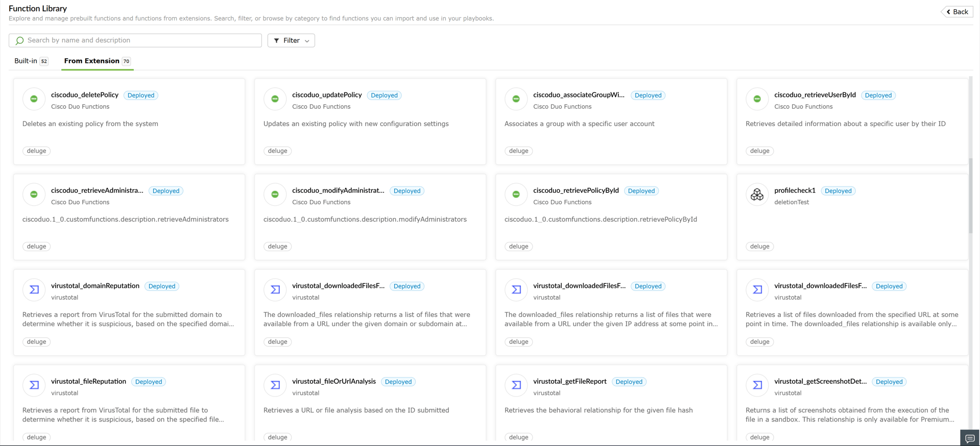The width and height of the screenshot is (980, 446).
Task: Click the deluge tag on ciscoduo_deletePolicy
Action: 36,151
